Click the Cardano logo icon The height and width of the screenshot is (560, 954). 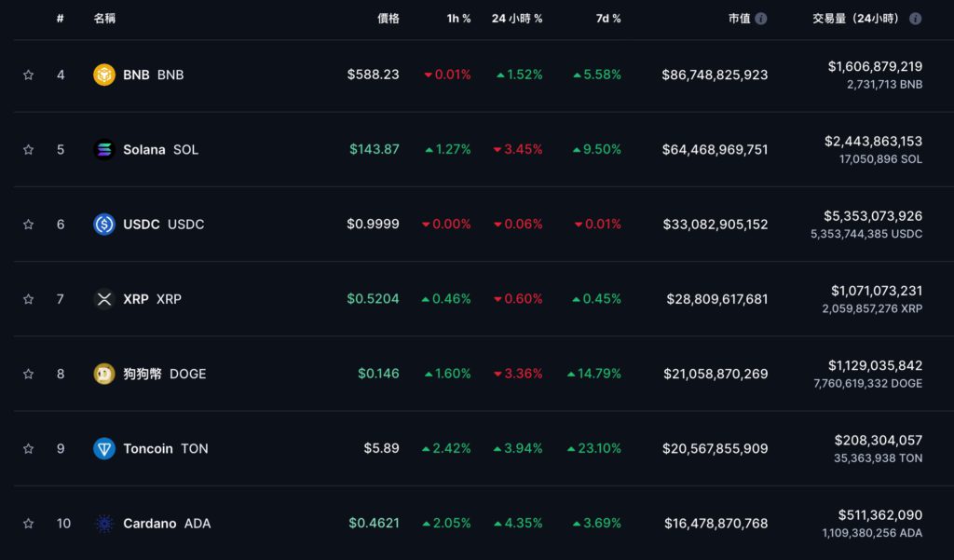click(104, 524)
